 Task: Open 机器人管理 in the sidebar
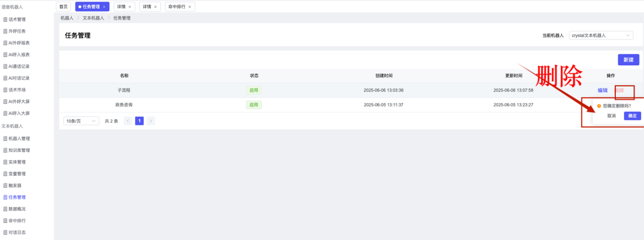point(19,139)
